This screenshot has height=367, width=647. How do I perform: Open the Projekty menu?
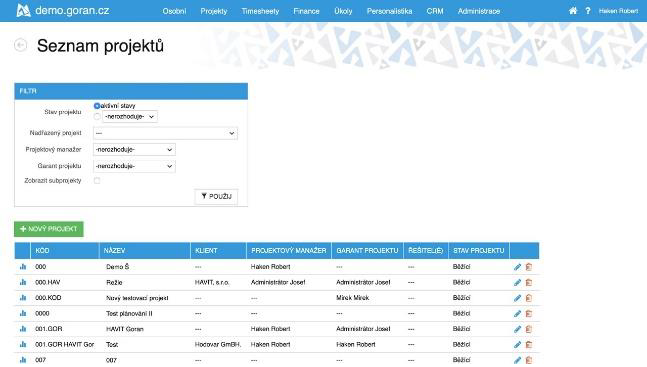[x=214, y=11]
